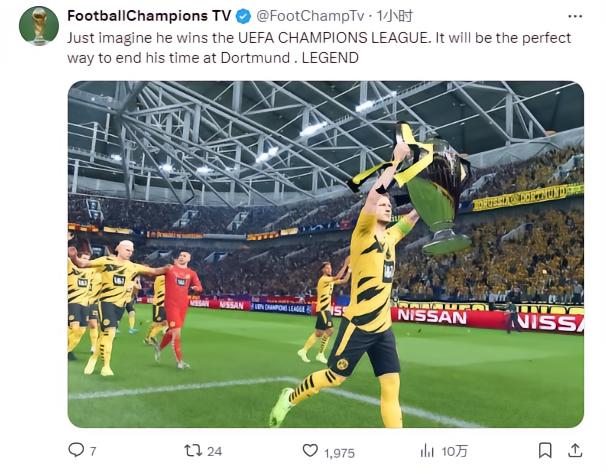The width and height of the screenshot is (606, 470).
Task: Click the blue verified badge
Action: point(240,16)
